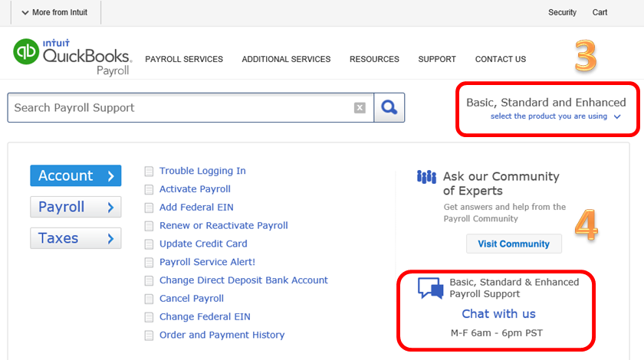Viewport: 644px width, 360px height.
Task: Open the Cart link
Action: click(x=600, y=12)
